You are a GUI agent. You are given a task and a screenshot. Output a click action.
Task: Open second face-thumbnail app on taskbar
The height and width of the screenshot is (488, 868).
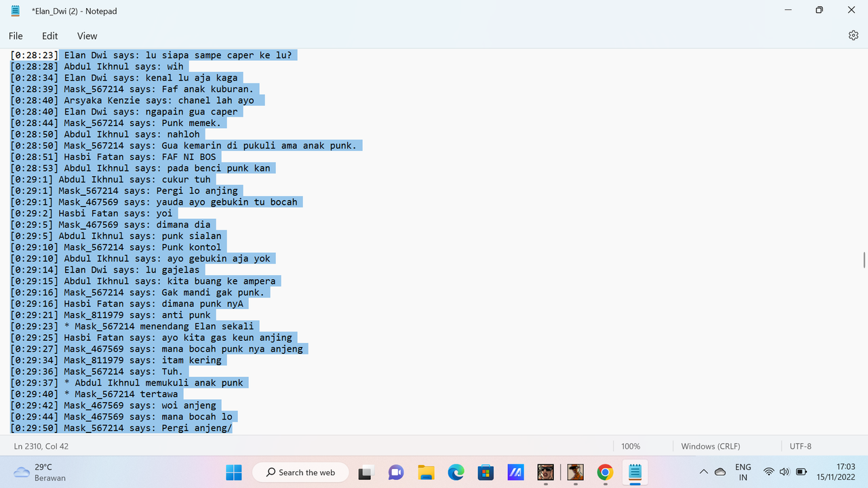pyautogui.click(x=575, y=472)
